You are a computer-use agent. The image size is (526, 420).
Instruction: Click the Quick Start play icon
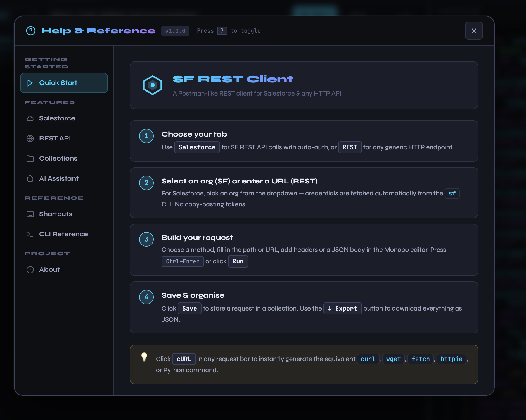[x=30, y=83]
